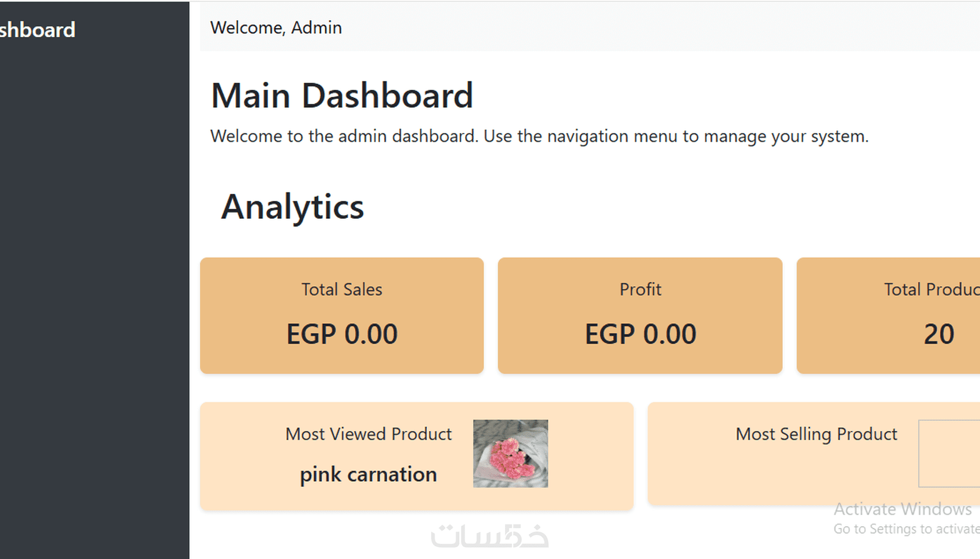Open the pink carnation product name
Screen dimensions: 980x559
click(368, 475)
